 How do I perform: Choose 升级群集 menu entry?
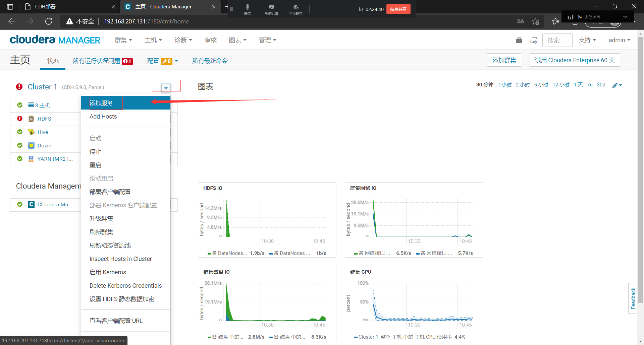[x=126, y=219]
